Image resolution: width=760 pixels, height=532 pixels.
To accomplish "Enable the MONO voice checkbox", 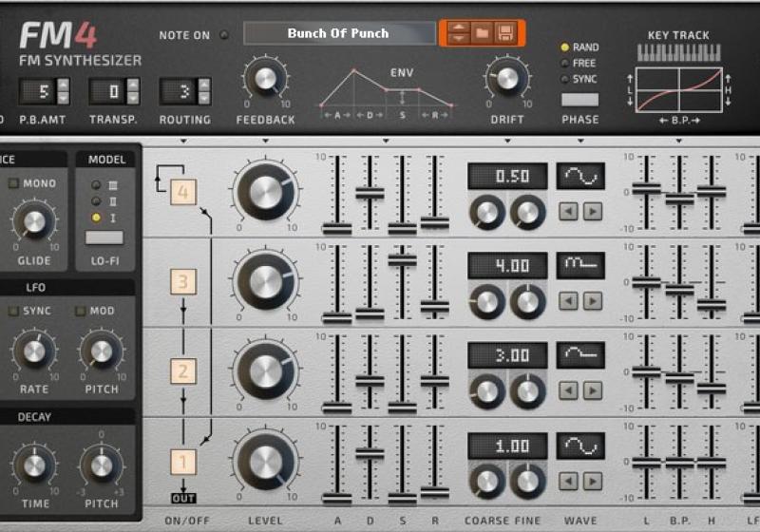I will point(14,183).
